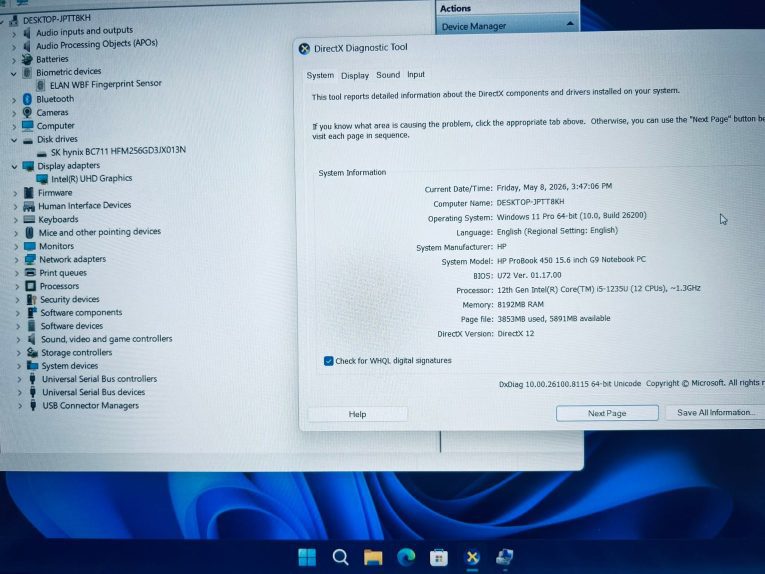Expand the Mice and other pointing devices node

16,234
